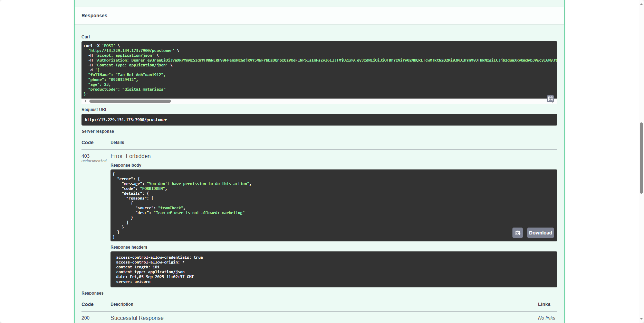Click the page scroll up arrow
The width and height of the screenshot is (644, 323).
click(x=641, y=3)
